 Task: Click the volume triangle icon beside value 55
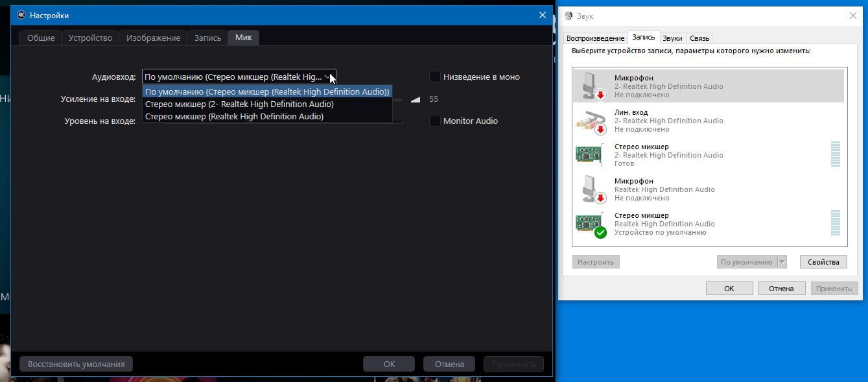416,99
